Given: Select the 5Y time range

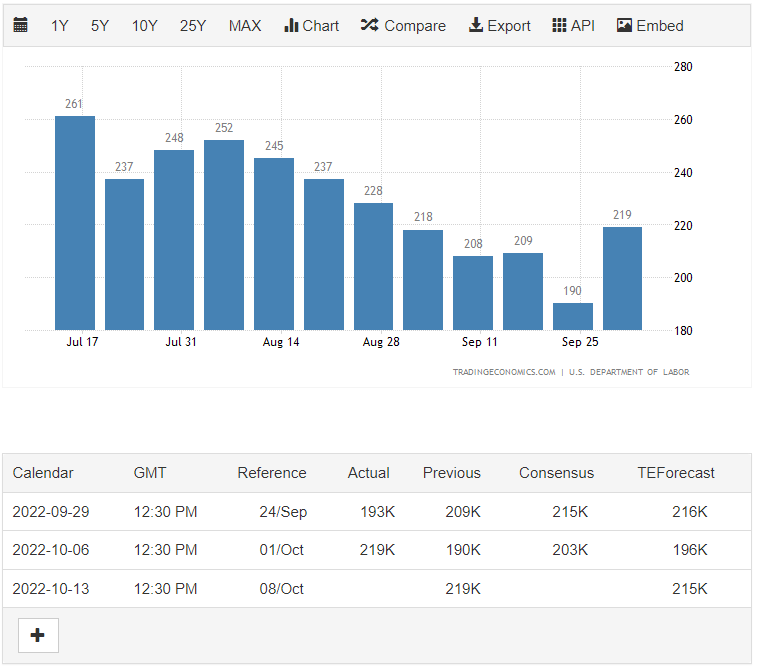Looking at the screenshot, I should 100,26.
